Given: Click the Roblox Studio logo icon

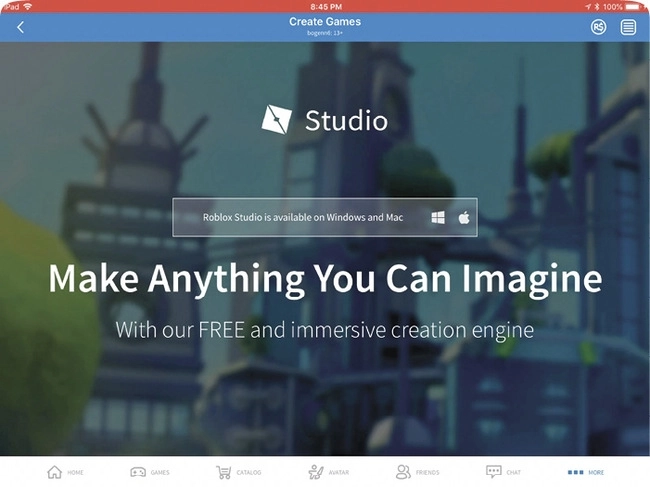Looking at the screenshot, I should tap(276, 120).
